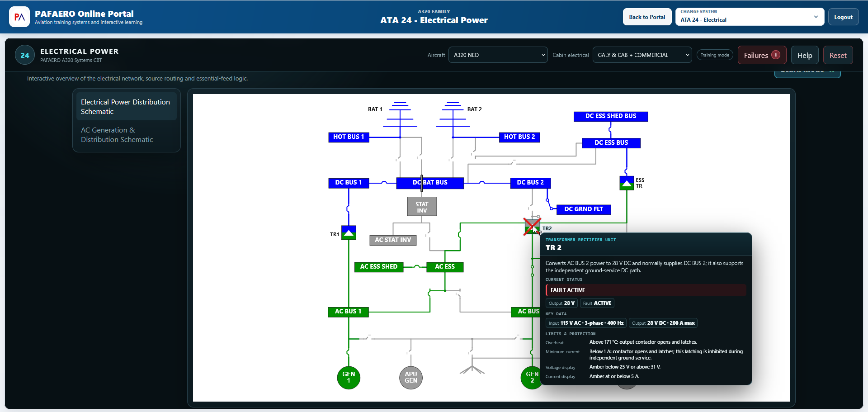The width and height of the screenshot is (868, 412).
Task: Click the Fault ACTIVE chip
Action: 597,303
